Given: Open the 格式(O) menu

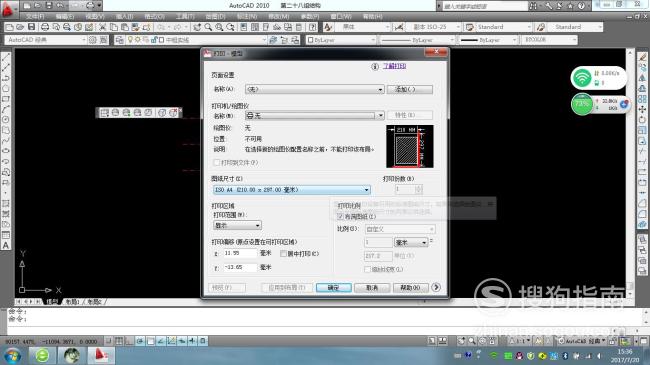Looking at the screenshot, I should tap(154, 17).
